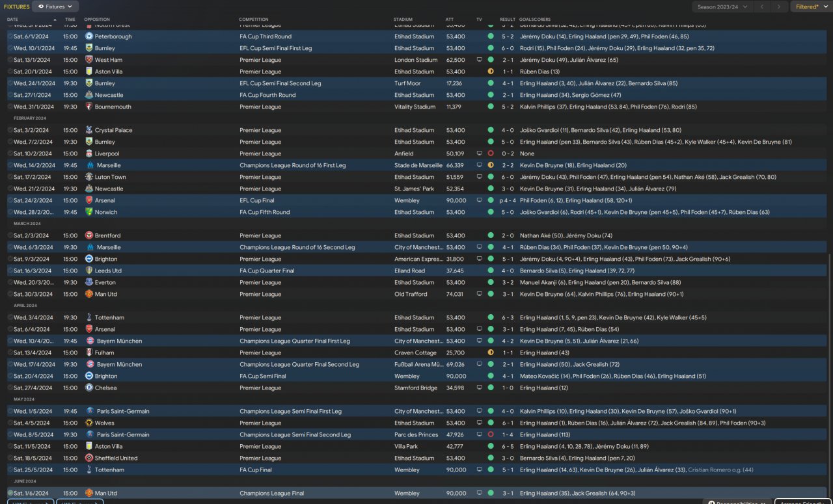Open the Stamford Bridge stadium link
833x504 pixels.
click(x=416, y=388)
